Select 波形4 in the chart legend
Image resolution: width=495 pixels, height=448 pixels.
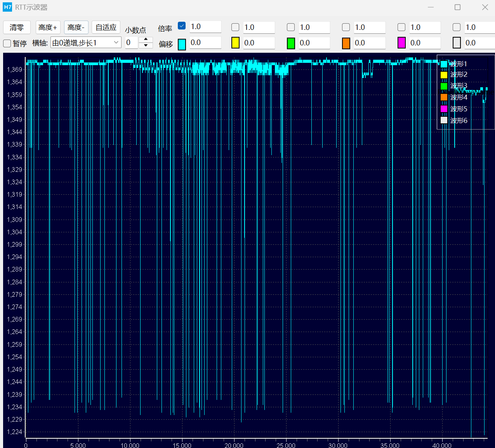point(459,97)
